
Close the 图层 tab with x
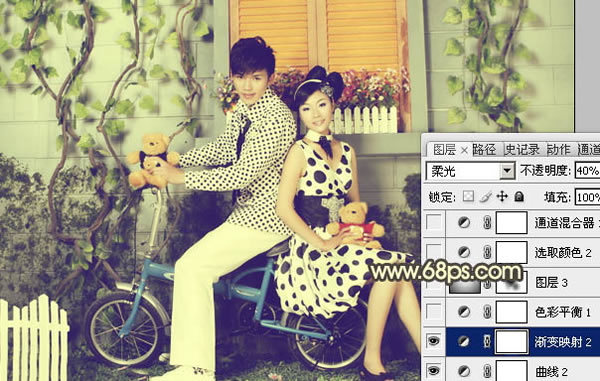tap(464, 150)
